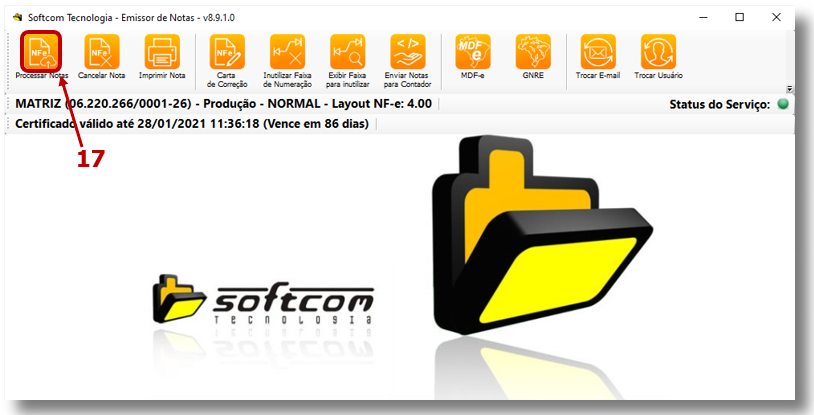
Task: Click the green Status do Serviço indicator
Action: [783, 104]
